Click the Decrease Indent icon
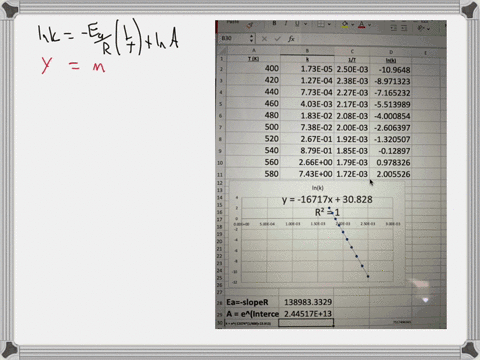The image size is (480, 360). pos(394,28)
